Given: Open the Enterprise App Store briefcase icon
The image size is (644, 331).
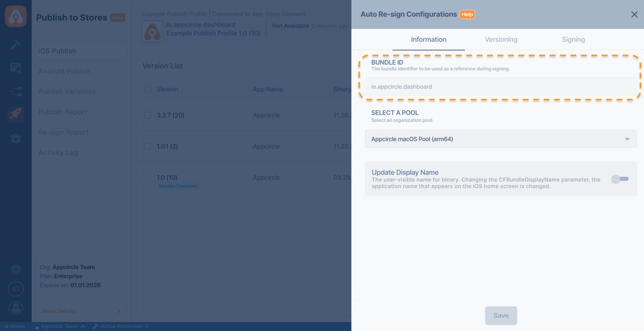Looking at the screenshot, I should [16, 138].
